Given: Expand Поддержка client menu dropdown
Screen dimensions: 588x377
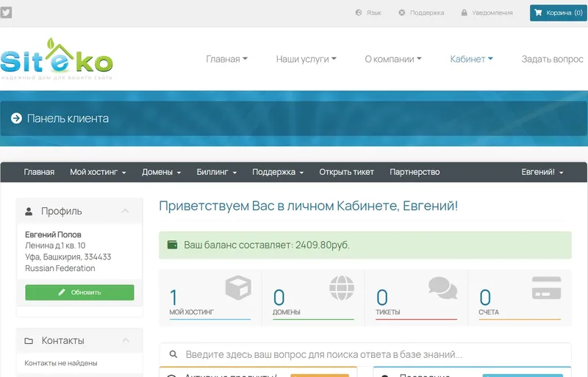Looking at the screenshot, I should pos(278,172).
